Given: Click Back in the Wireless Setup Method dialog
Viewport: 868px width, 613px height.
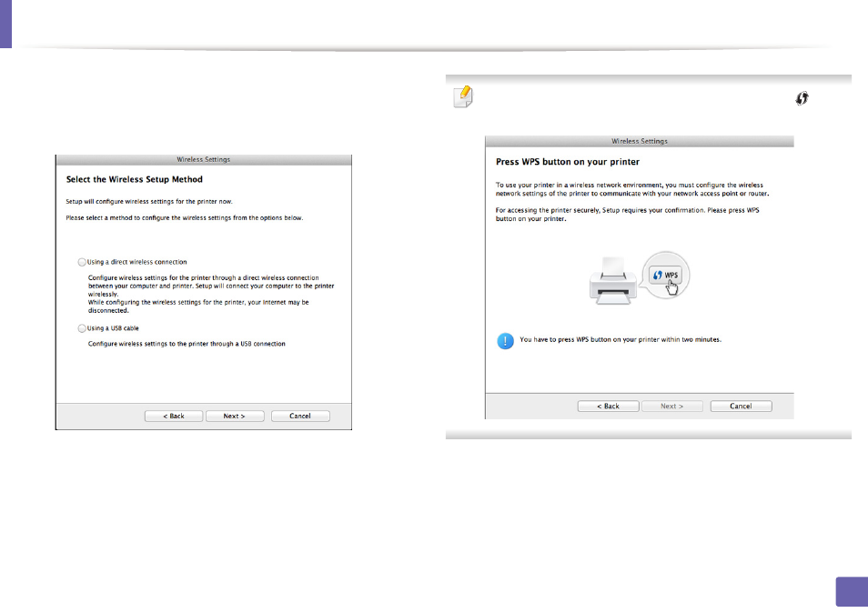Looking at the screenshot, I should pyautogui.click(x=174, y=416).
